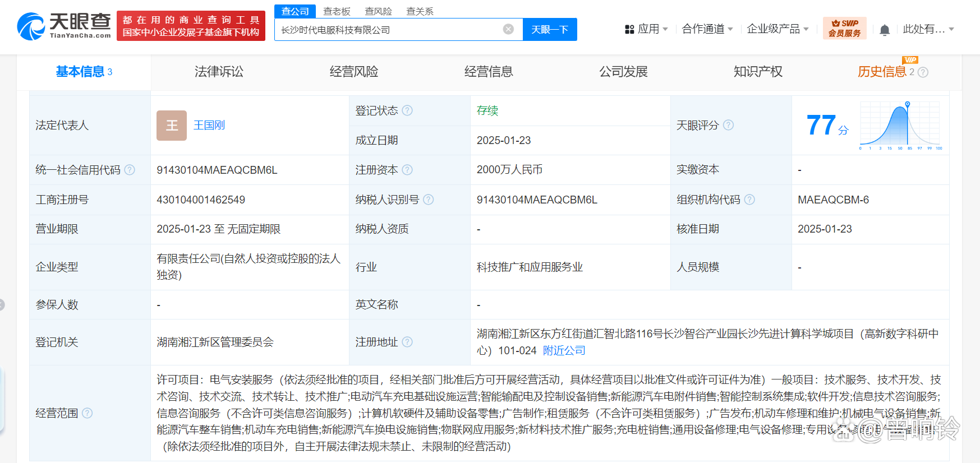Select business term 2025-01-23 至 无固定期限
This screenshot has width=980, height=463.
coord(218,229)
